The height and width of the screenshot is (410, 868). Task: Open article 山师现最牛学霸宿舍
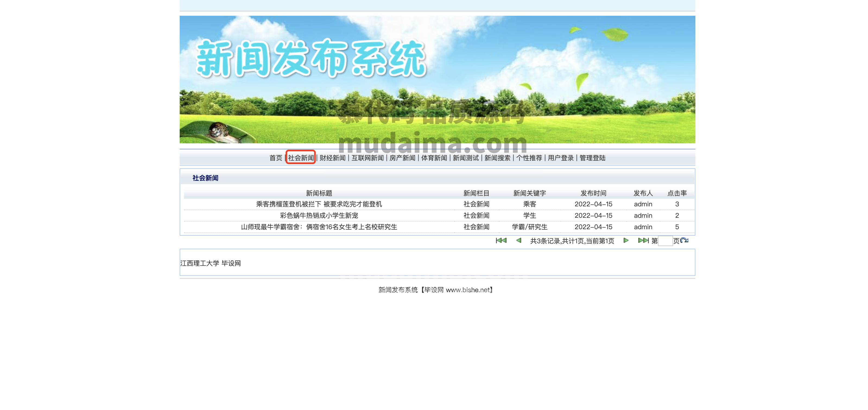point(319,227)
